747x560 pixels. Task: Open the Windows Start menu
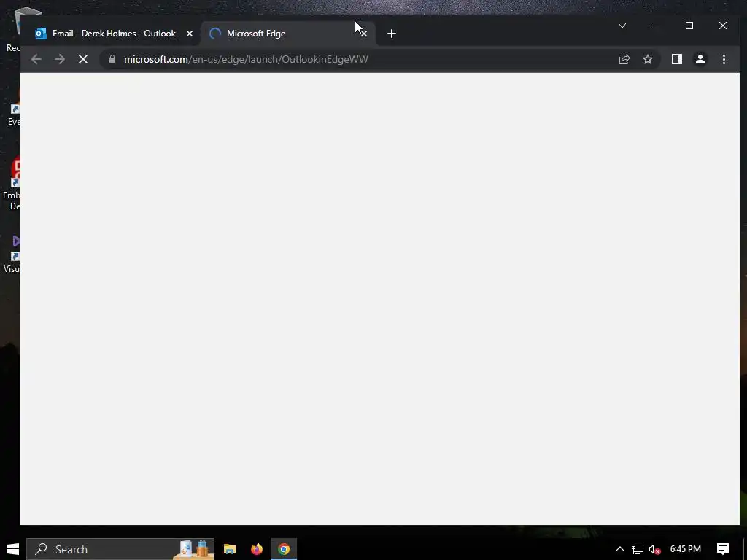click(13, 549)
